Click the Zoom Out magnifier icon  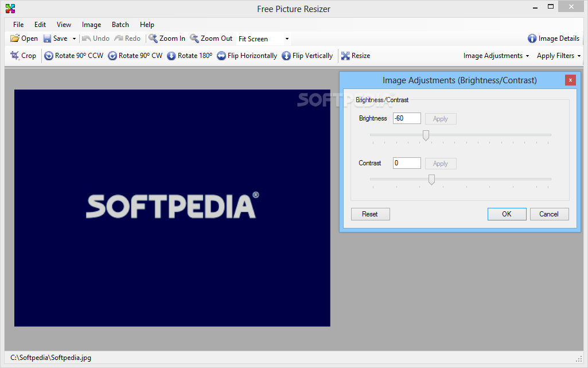[194, 38]
